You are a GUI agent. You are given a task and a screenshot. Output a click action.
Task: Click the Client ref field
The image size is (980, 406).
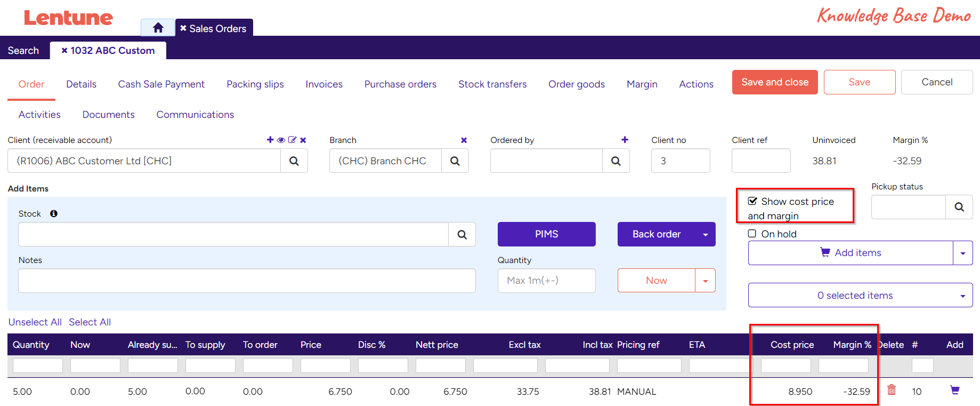coord(761,161)
